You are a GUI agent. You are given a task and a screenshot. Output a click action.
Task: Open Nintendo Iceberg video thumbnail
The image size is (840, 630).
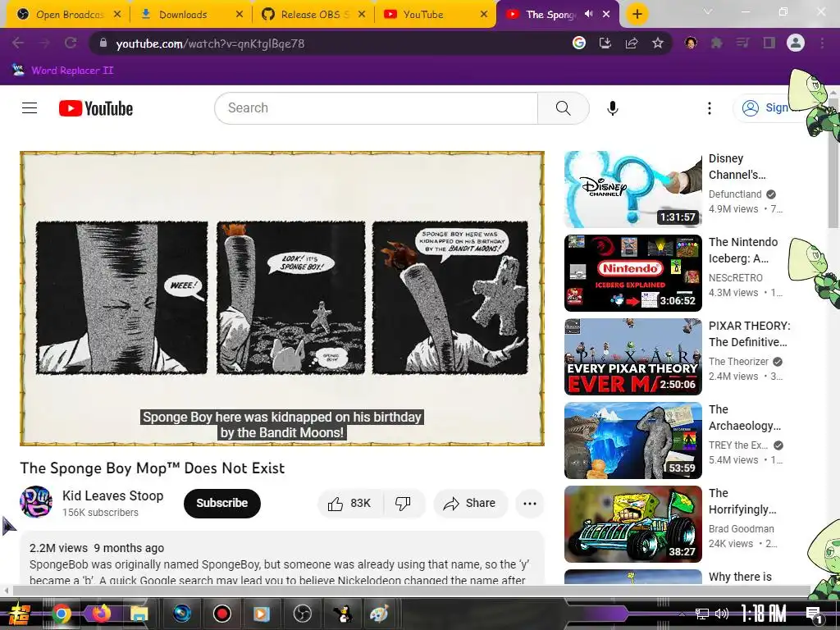(632, 272)
